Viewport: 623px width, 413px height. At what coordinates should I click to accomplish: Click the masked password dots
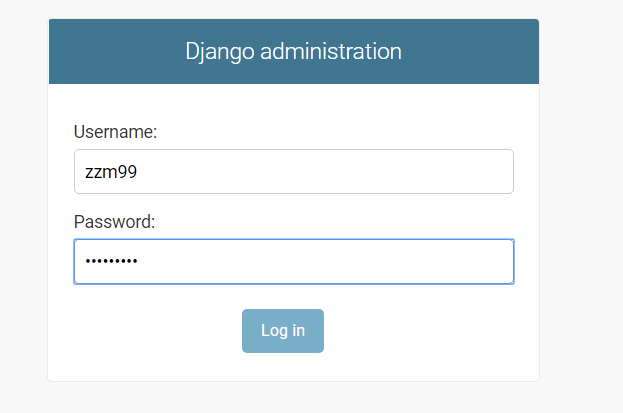point(111,262)
